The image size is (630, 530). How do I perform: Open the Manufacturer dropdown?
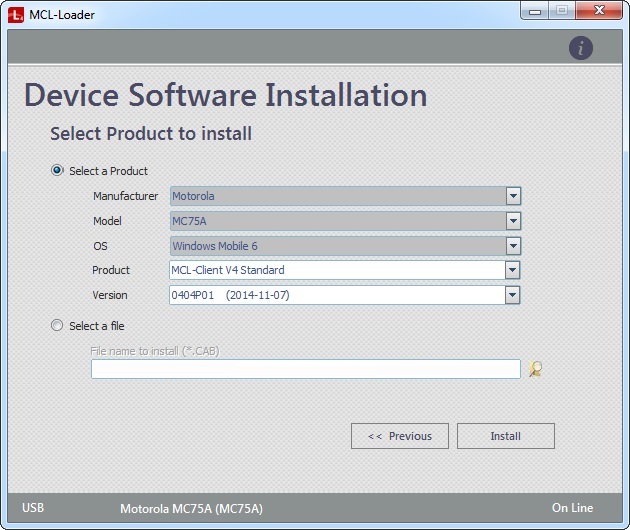(x=513, y=196)
